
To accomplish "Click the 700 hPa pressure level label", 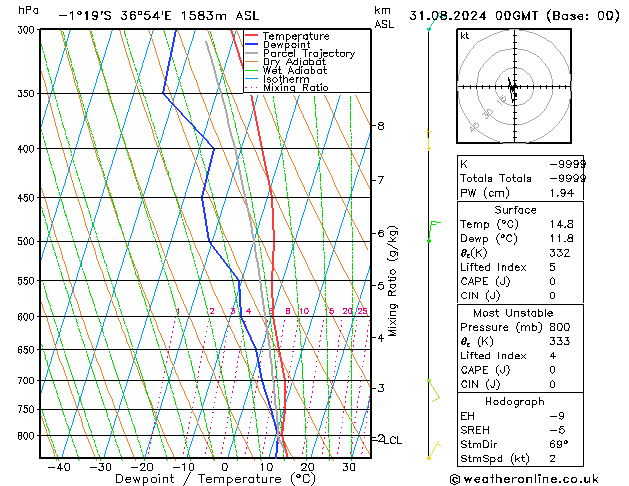I will tap(28, 380).
